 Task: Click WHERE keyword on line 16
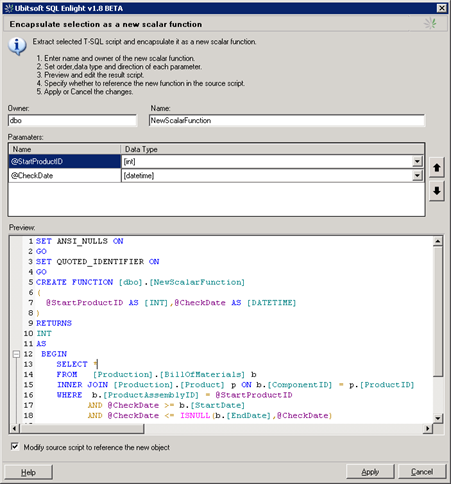(x=69, y=395)
